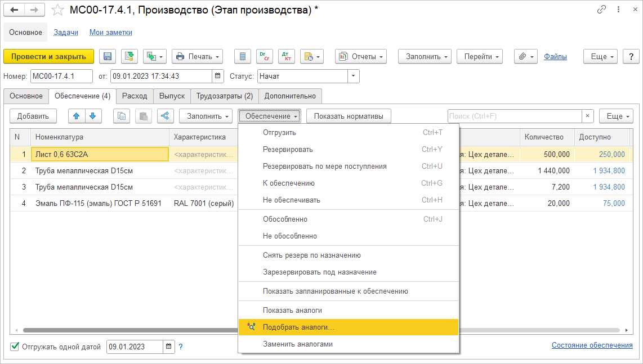Viewport: 643px width, 364px height.
Task: Open the 'Состояние обеспечения' link
Action: 592,345
